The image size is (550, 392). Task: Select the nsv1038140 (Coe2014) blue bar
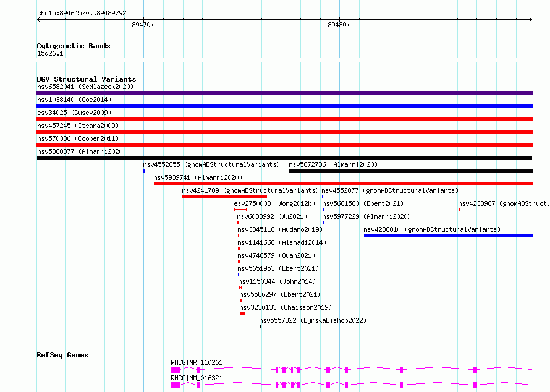coord(284,106)
